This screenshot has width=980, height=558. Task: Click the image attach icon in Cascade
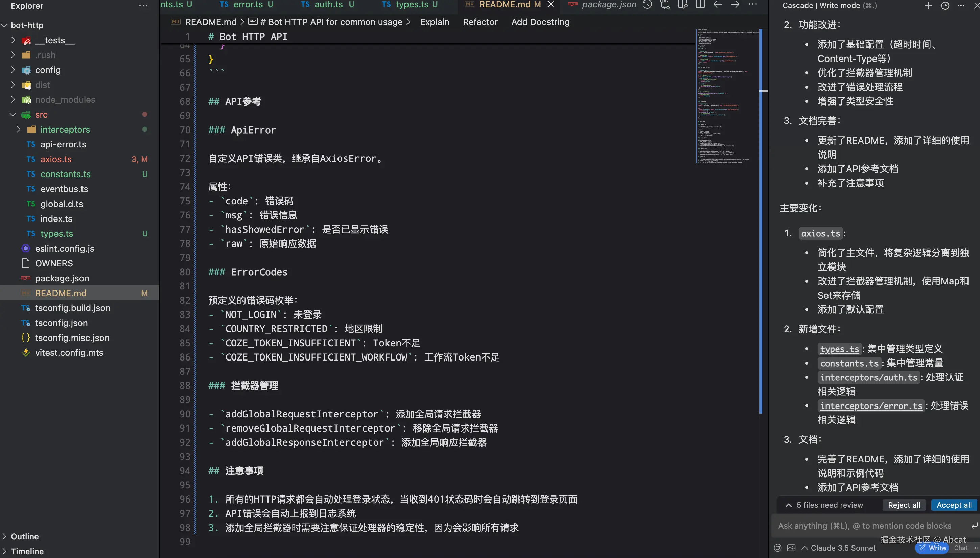point(791,548)
